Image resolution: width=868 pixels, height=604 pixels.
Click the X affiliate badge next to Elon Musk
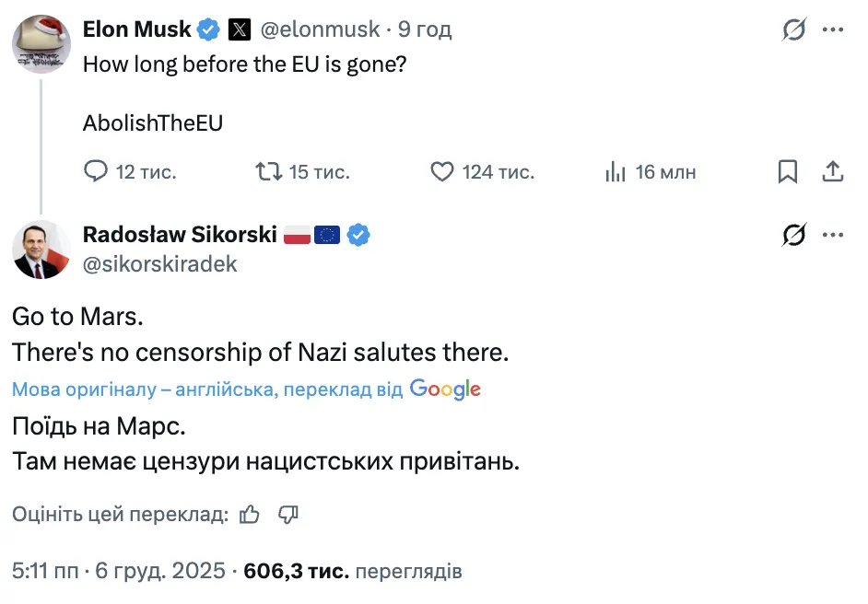pos(239,29)
